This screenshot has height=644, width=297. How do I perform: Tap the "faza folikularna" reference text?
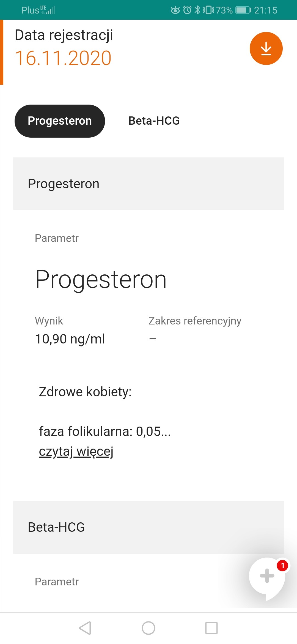coord(105,431)
